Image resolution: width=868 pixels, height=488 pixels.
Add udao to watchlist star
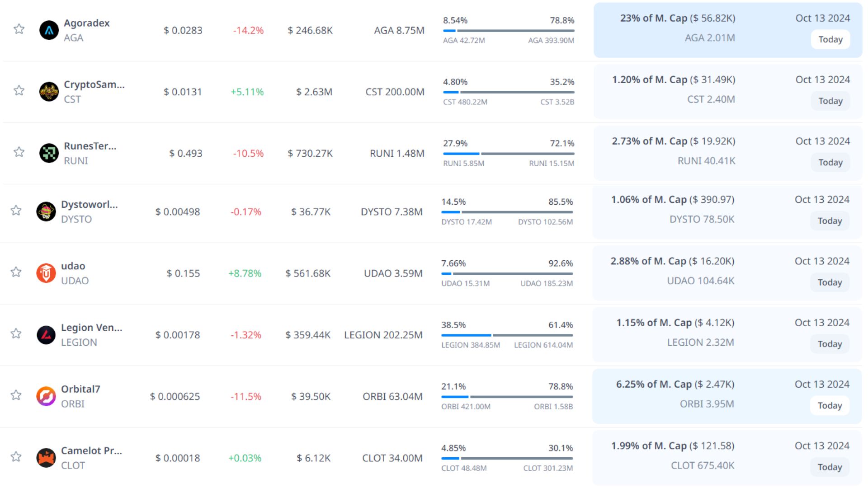click(16, 272)
